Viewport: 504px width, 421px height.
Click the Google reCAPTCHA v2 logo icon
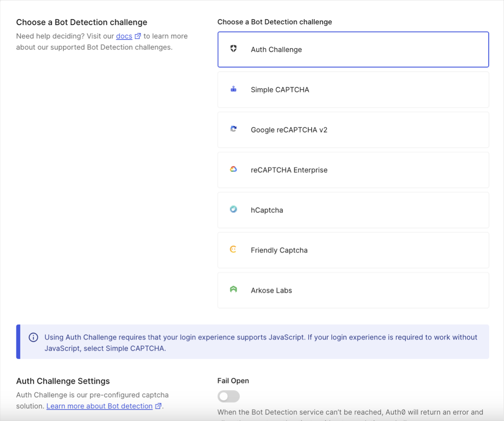pos(234,129)
